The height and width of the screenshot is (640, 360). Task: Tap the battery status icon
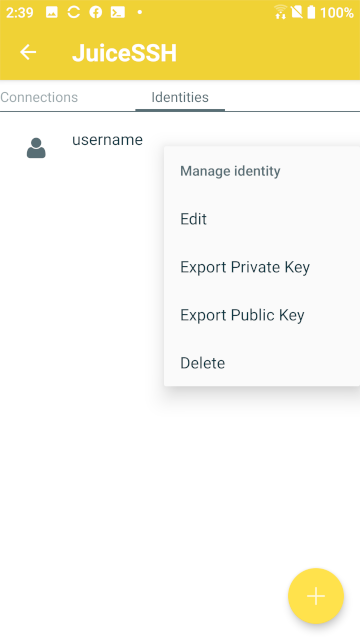pyautogui.click(x=311, y=12)
